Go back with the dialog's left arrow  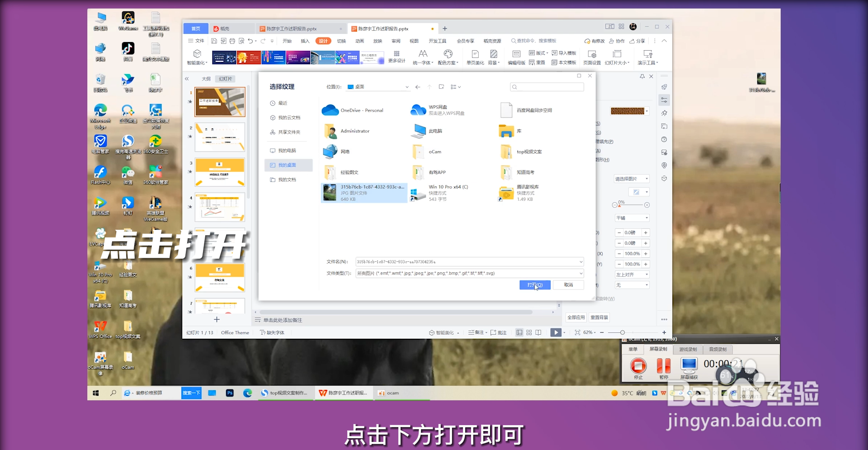coord(418,87)
